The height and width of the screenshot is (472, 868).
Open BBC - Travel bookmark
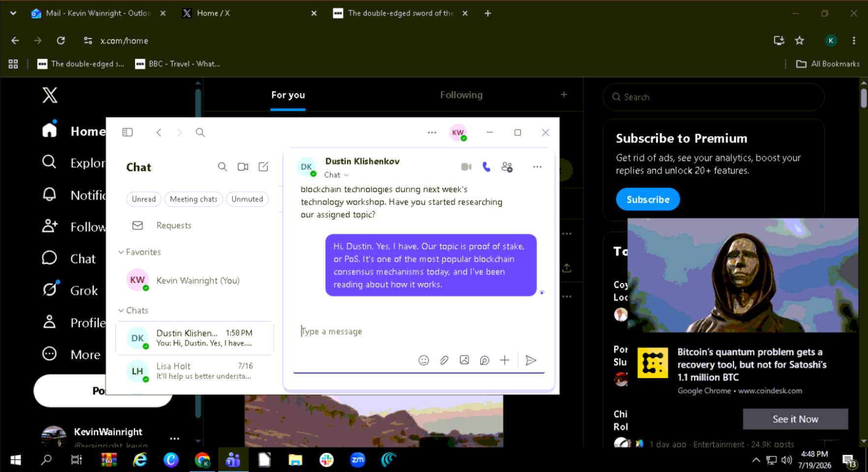[177, 64]
